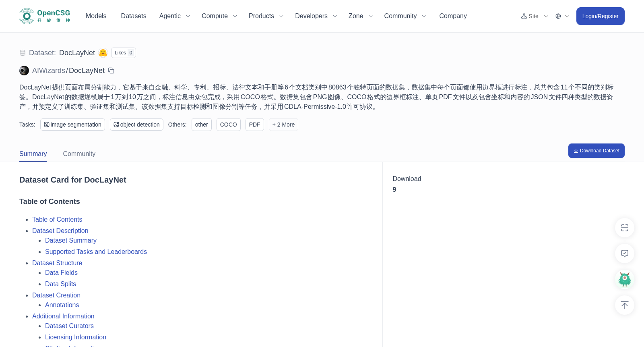Expand the Products menu chevron

point(281,16)
